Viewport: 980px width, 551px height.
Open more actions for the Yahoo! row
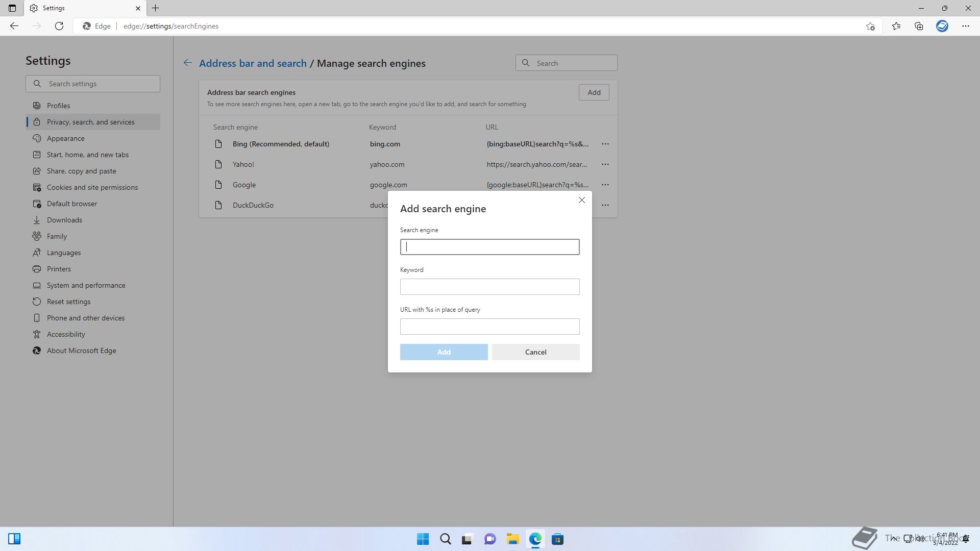605,164
